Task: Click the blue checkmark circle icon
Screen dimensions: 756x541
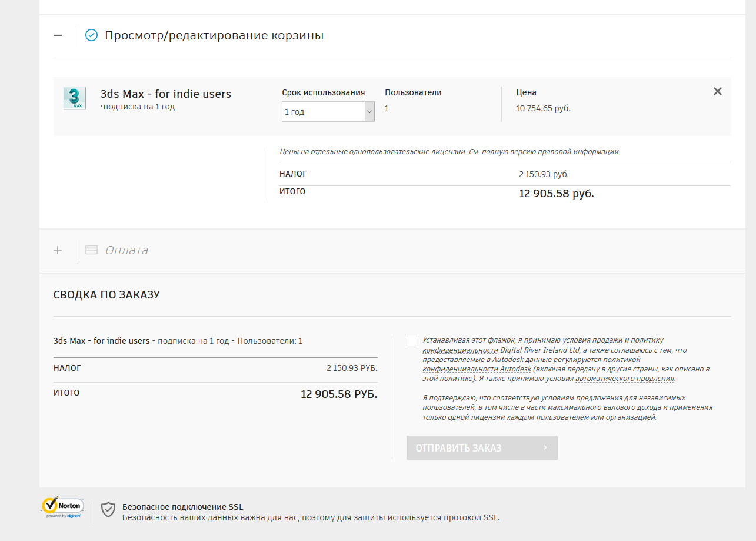Action: tap(91, 35)
